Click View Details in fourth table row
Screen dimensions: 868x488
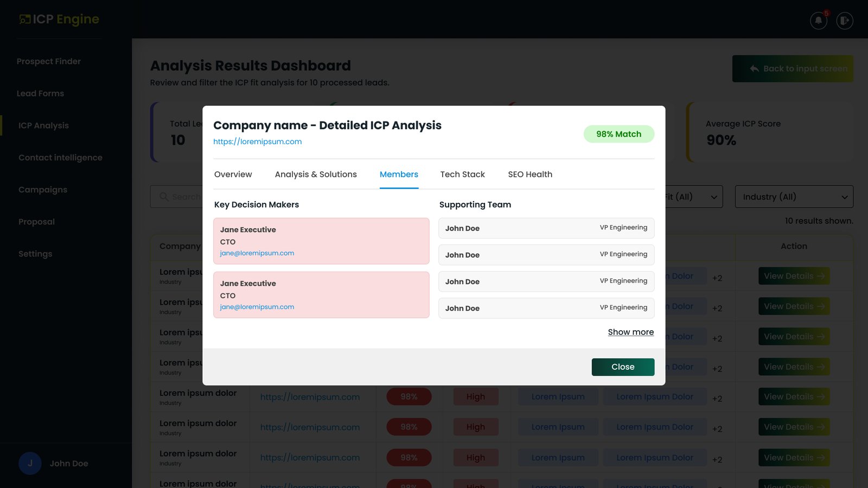(794, 367)
